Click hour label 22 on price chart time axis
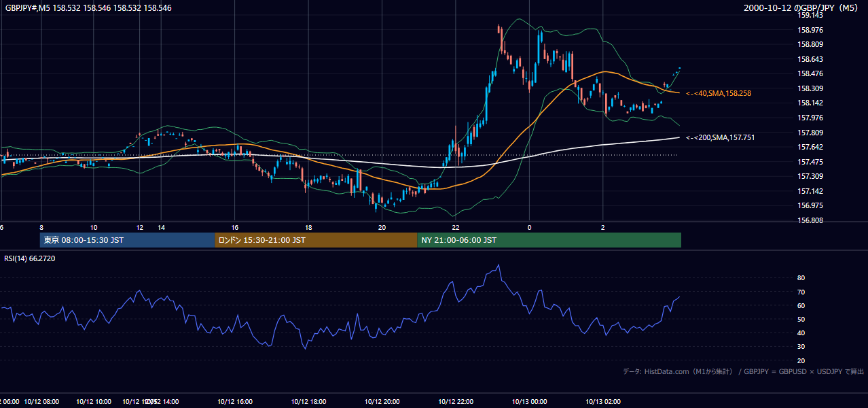Viewport: 868px width, 408px height. pyautogui.click(x=455, y=228)
